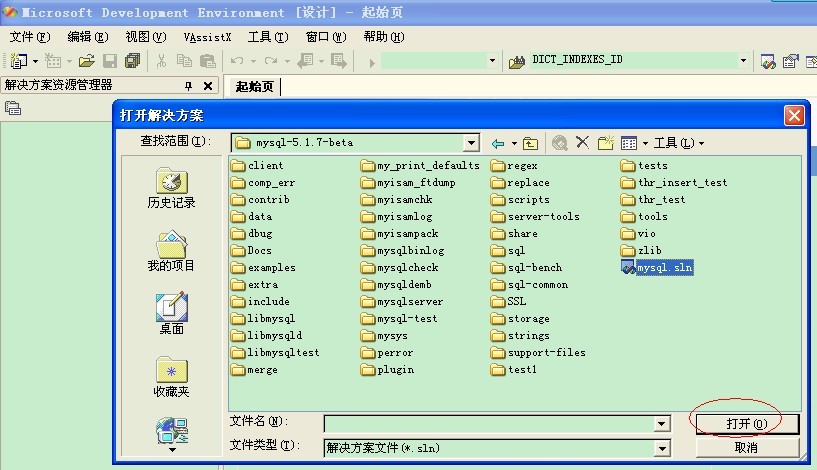
Task: Select the zlib folder
Action: pyautogui.click(x=641, y=251)
